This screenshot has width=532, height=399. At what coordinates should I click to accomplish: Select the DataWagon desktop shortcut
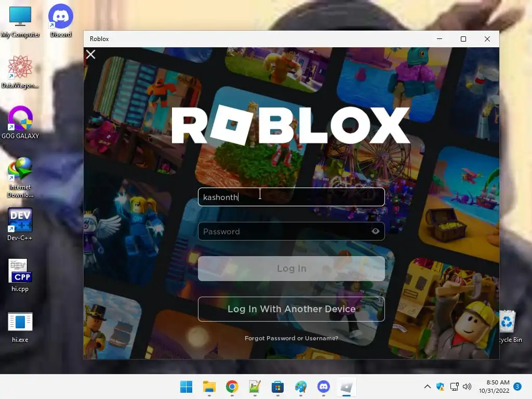click(x=20, y=72)
